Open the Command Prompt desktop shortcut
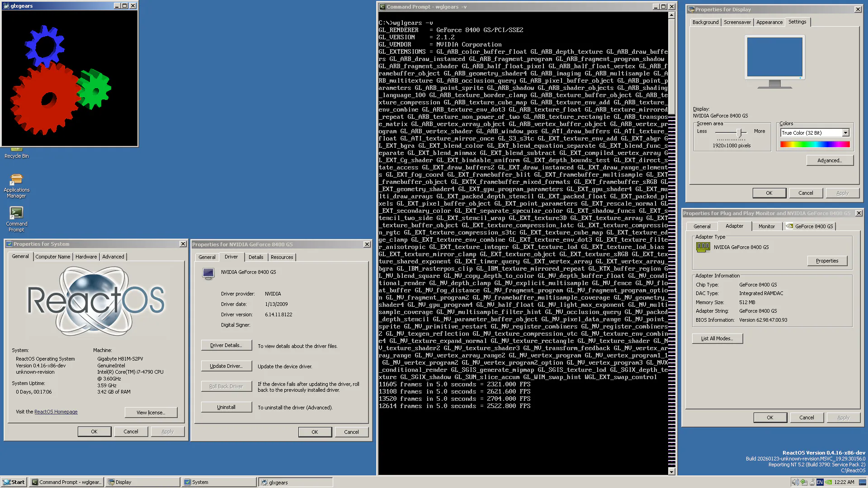The image size is (868, 488). click(x=16, y=219)
